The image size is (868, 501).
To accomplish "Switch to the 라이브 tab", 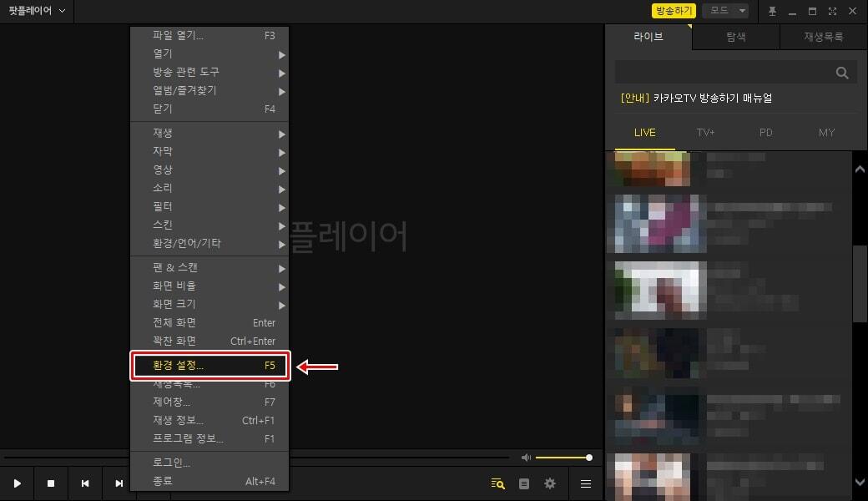I will (648, 37).
